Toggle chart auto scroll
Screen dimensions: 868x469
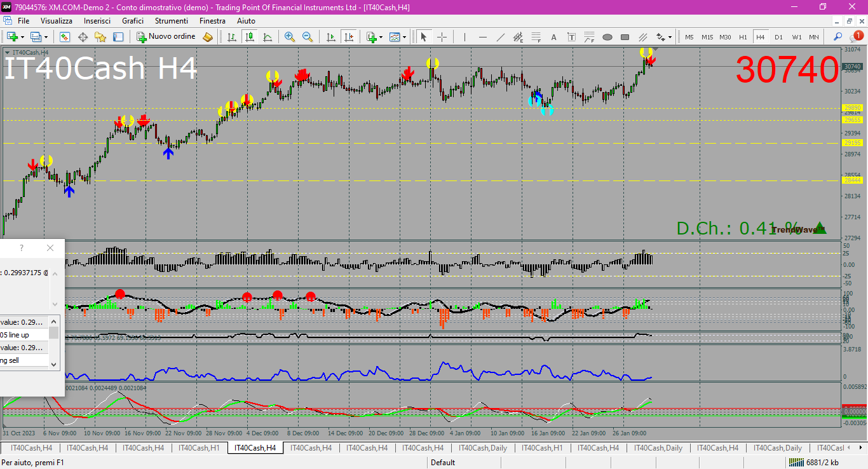[330, 37]
